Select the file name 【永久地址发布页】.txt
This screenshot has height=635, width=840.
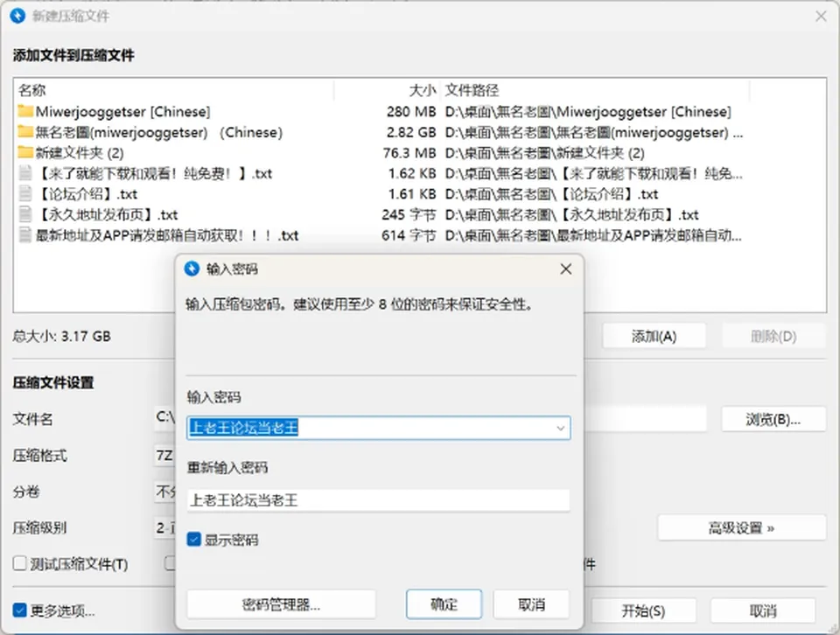(x=107, y=214)
